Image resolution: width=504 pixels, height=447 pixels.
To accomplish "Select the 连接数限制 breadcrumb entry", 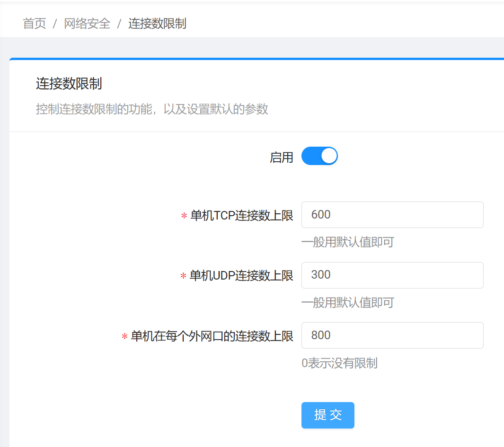I will (x=157, y=24).
